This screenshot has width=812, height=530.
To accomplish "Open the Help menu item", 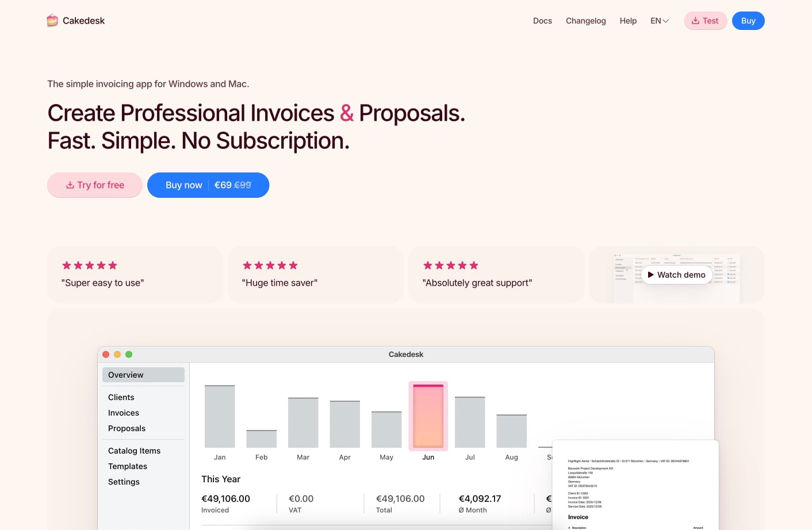I will pos(628,21).
